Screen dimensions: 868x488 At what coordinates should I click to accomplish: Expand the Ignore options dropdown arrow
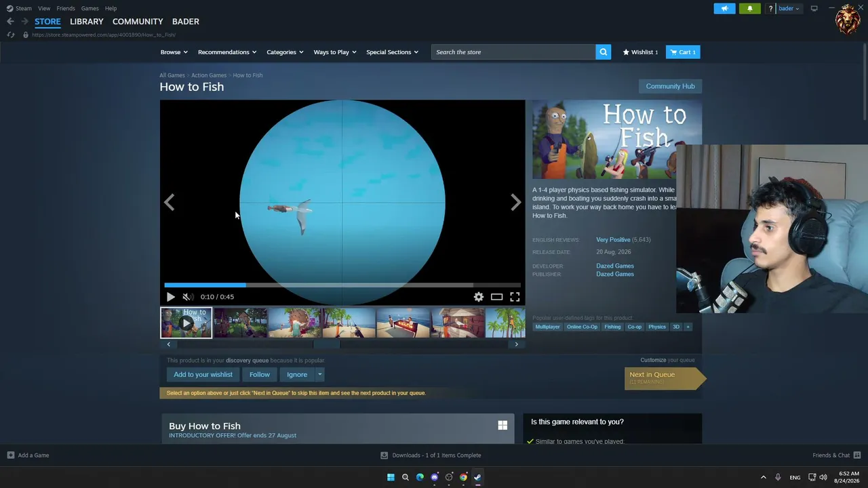tap(319, 375)
